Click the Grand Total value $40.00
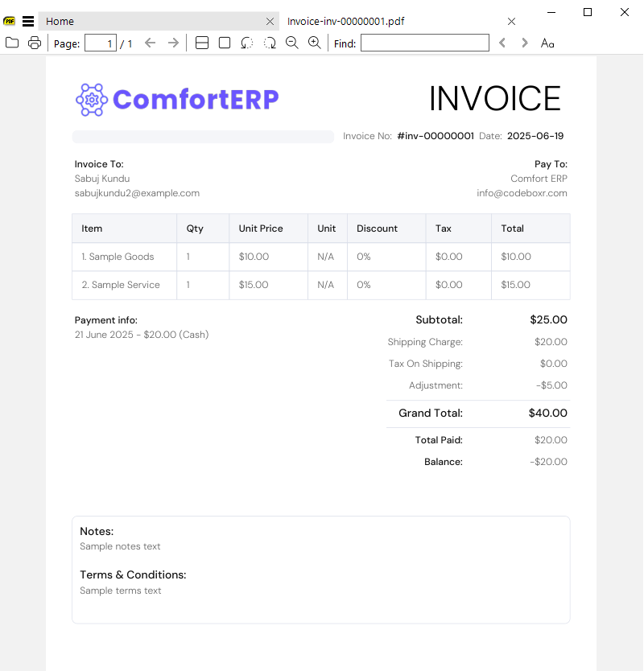This screenshot has height=671, width=644. click(548, 413)
